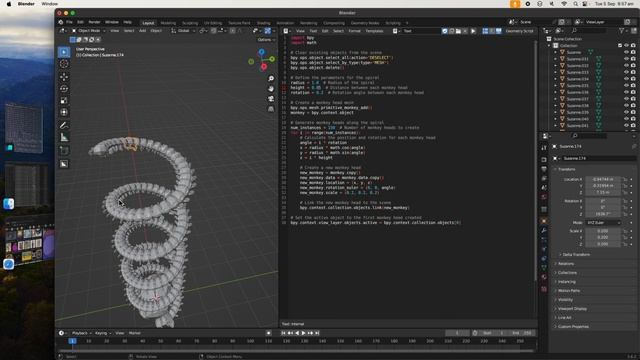Viewport: 640px width, 360px height.
Task: Open the timeline Keying menu
Action: coord(102,333)
